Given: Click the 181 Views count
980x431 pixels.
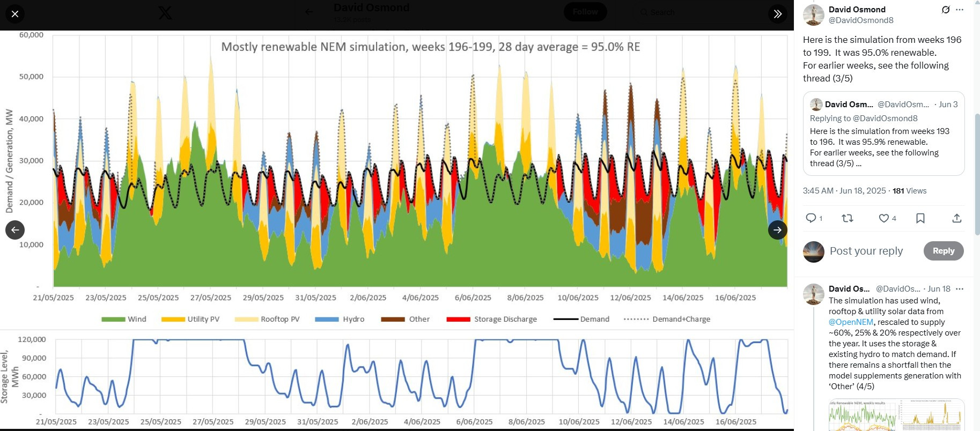Looking at the screenshot, I should 909,191.
